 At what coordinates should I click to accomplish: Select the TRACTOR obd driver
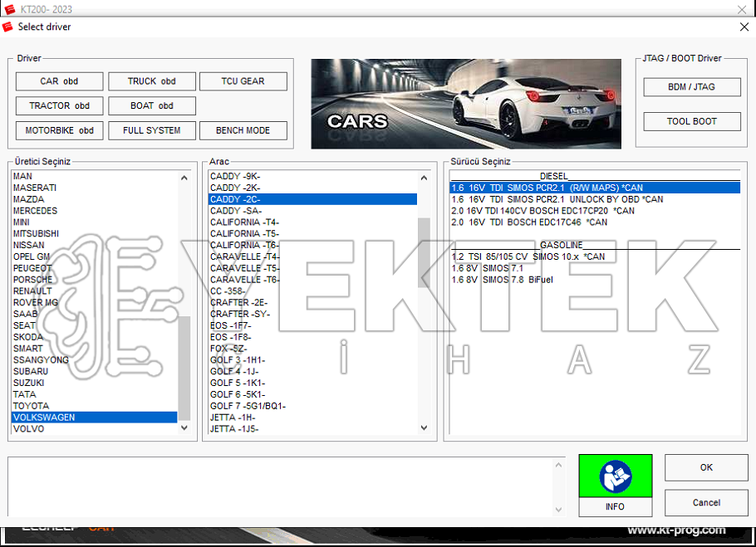pos(59,106)
